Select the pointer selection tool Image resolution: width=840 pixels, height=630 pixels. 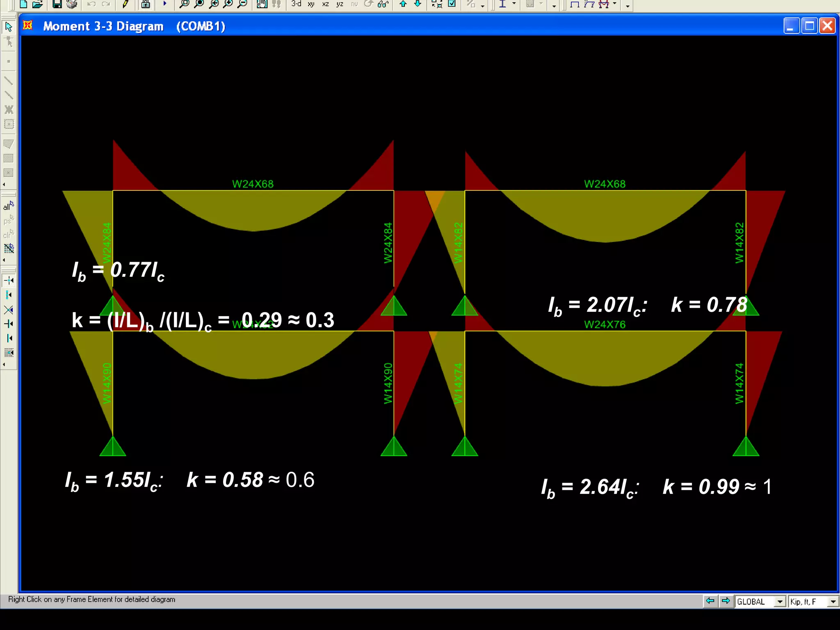(x=8, y=27)
